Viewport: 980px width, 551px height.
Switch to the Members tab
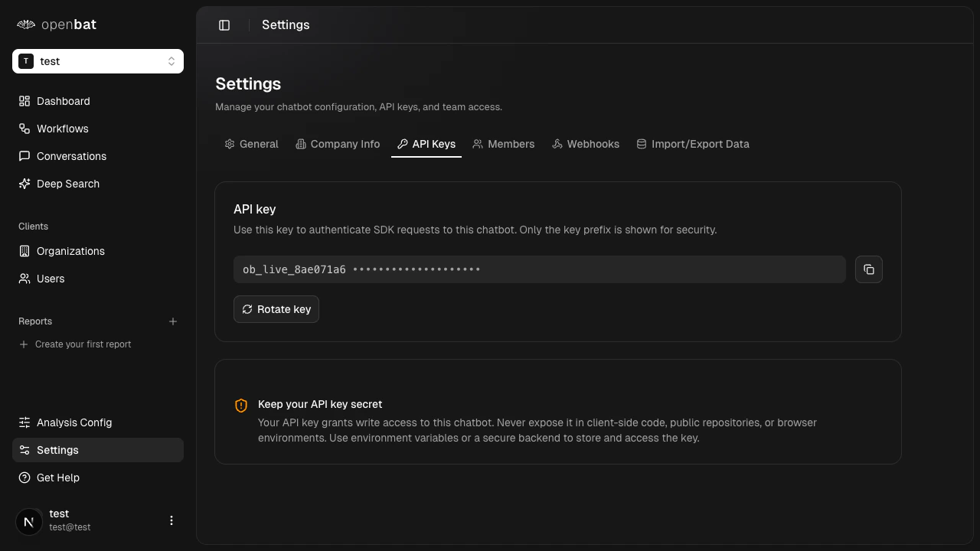(503, 144)
